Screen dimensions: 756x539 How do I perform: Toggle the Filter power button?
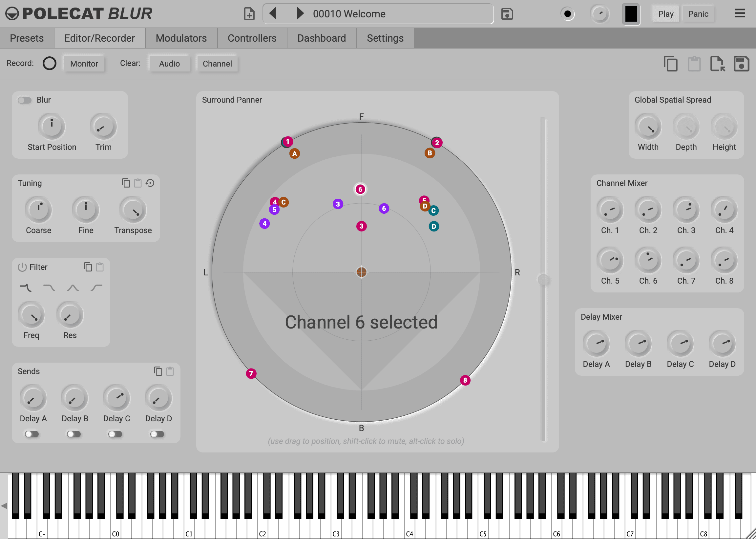click(22, 267)
